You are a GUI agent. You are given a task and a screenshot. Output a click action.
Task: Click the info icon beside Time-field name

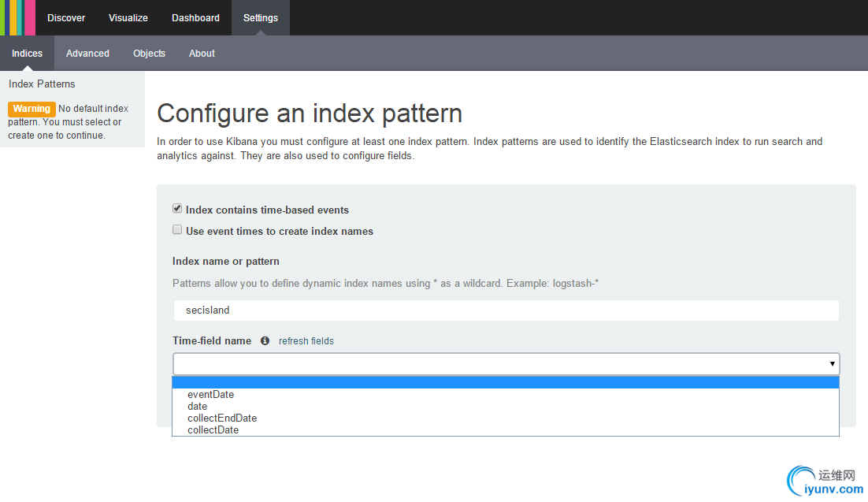pos(265,341)
